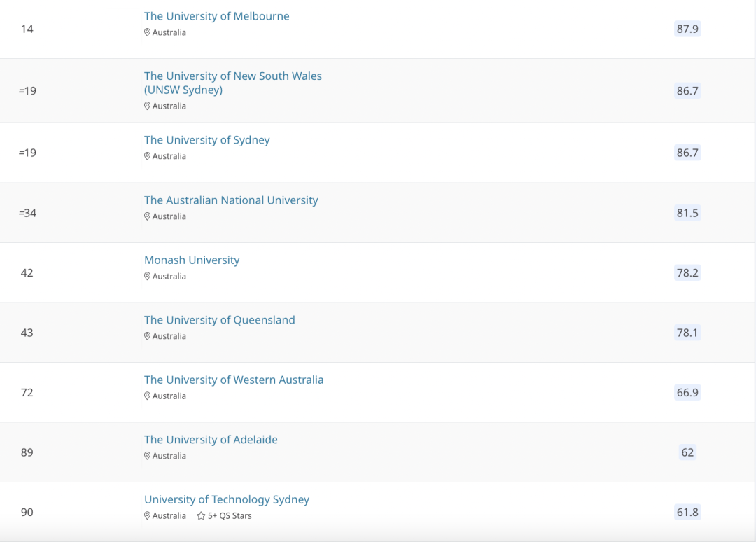Click rank 89 in Adelaide row

[27, 452]
